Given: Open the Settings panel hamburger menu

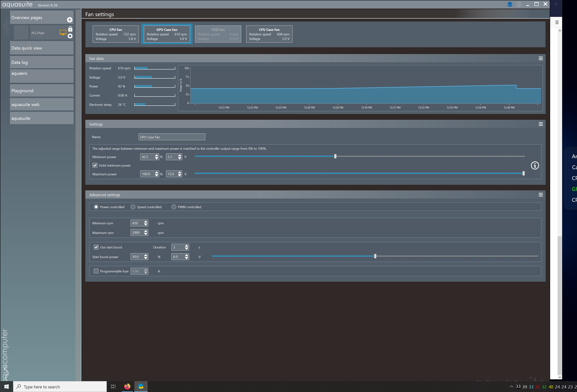Looking at the screenshot, I should [541, 124].
